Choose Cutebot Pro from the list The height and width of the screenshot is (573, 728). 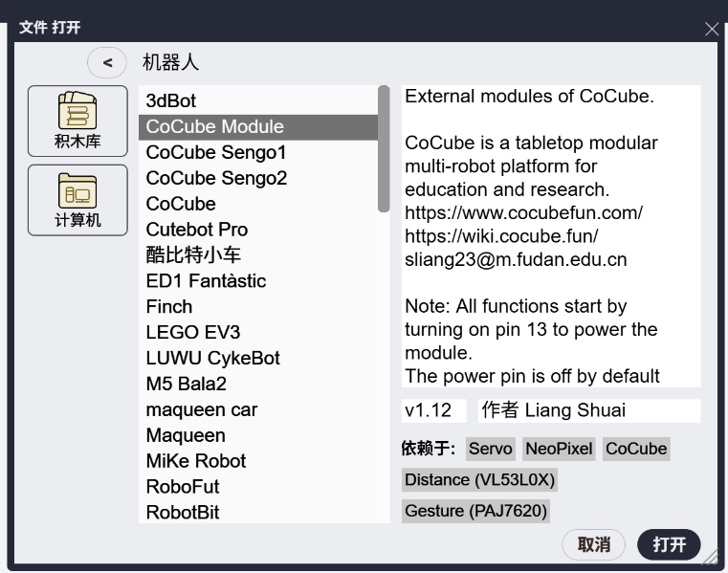(196, 230)
